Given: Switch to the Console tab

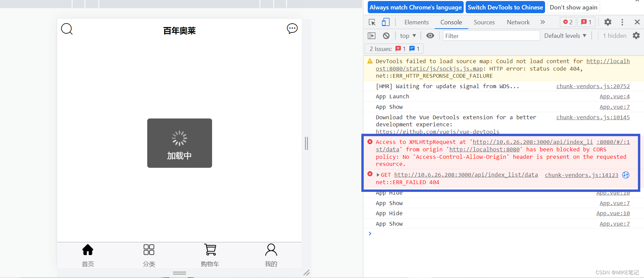Looking at the screenshot, I should pyautogui.click(x=451, y=22).
